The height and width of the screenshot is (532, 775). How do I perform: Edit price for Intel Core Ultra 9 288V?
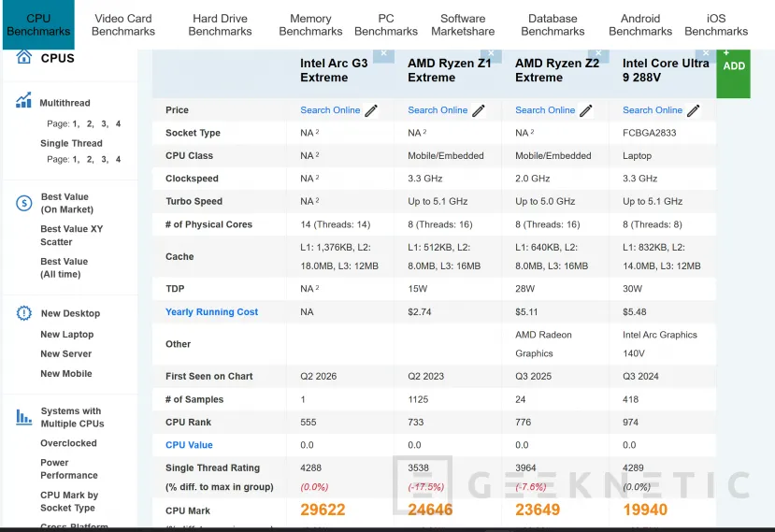click(x=694, y=110)
